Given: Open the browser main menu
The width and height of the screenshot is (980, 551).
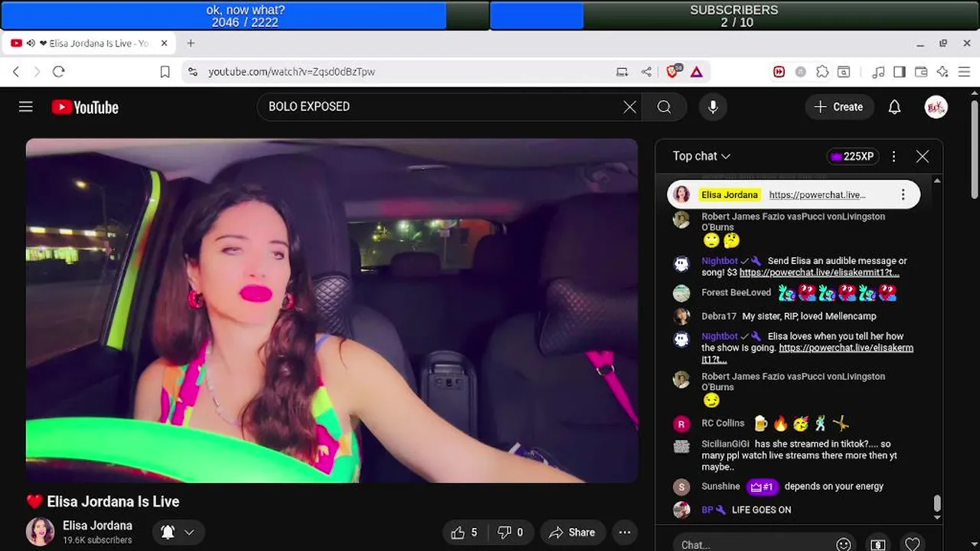Looking at the screenshot, I should (964, 72).
